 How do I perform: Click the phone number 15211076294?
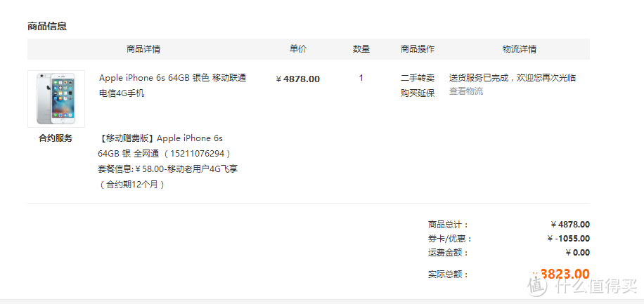(x=198, y=154)
